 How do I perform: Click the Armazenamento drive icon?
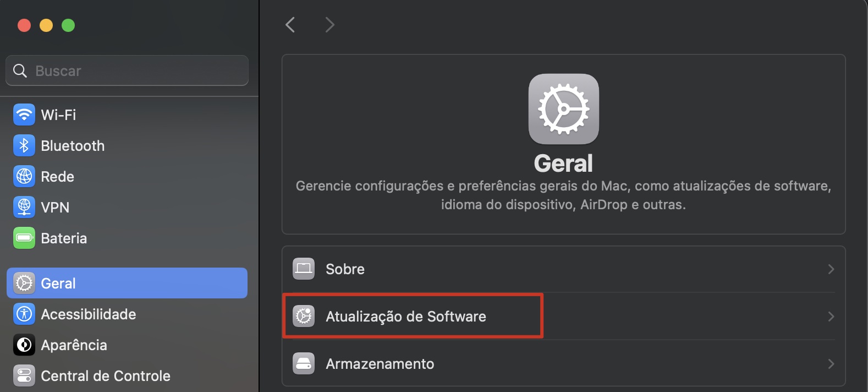tap(303, 363)
